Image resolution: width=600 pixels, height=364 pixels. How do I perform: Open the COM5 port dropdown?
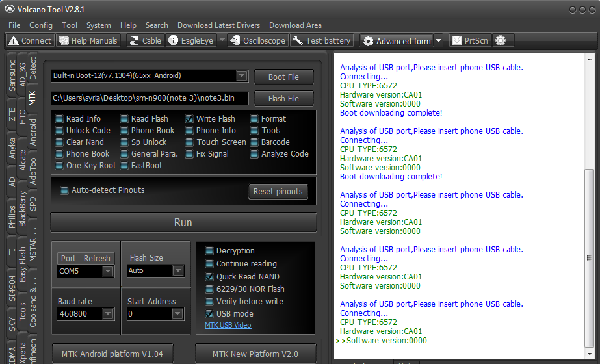click(108, 271)
